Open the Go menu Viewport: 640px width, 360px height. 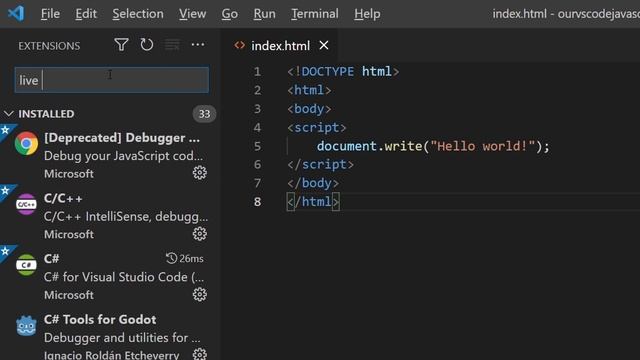(229, 14)
